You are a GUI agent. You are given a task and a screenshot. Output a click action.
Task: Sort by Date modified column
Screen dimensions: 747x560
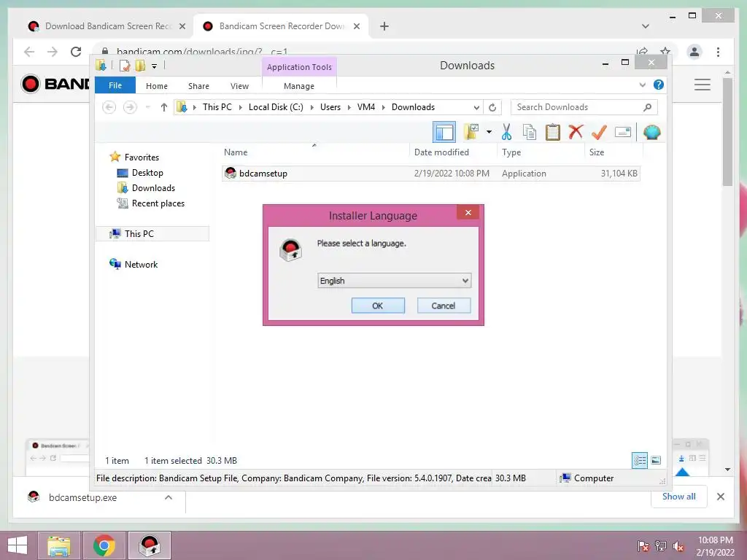(x=452, y=152)
